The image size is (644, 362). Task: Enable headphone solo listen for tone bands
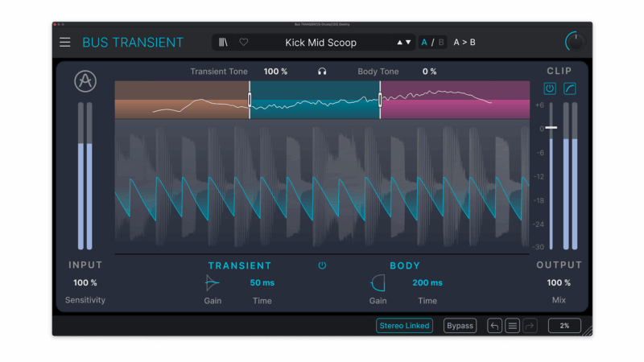click(322, 72)
